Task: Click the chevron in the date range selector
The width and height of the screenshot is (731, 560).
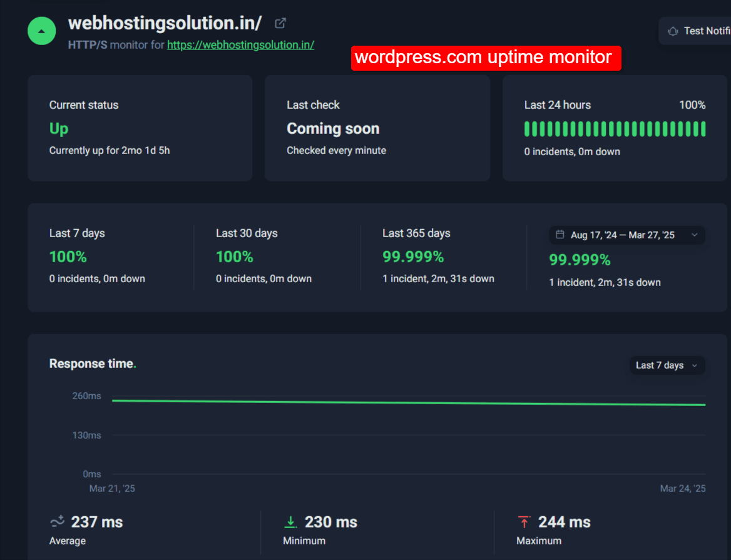Action: pos(694,235)
